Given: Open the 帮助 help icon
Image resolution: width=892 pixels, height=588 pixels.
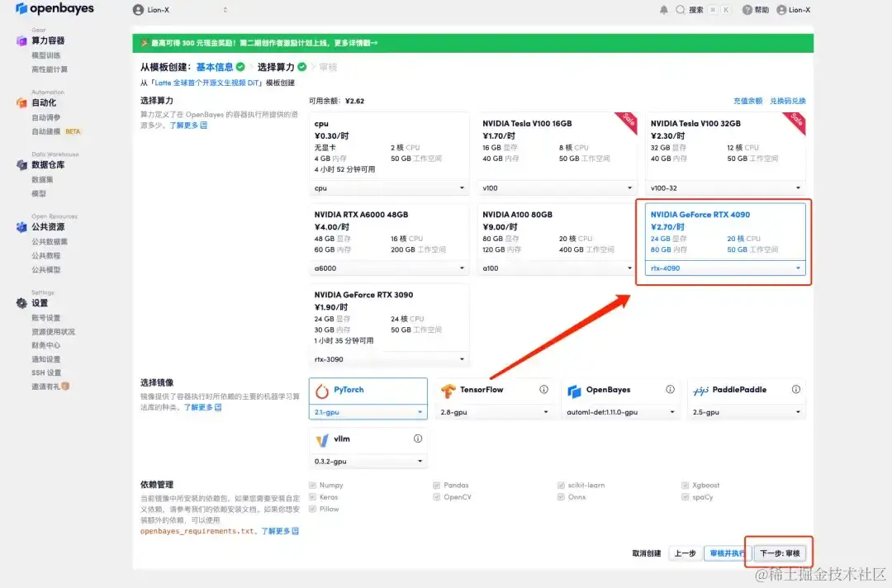Looking at the screenshot, I should coord(747,10).
